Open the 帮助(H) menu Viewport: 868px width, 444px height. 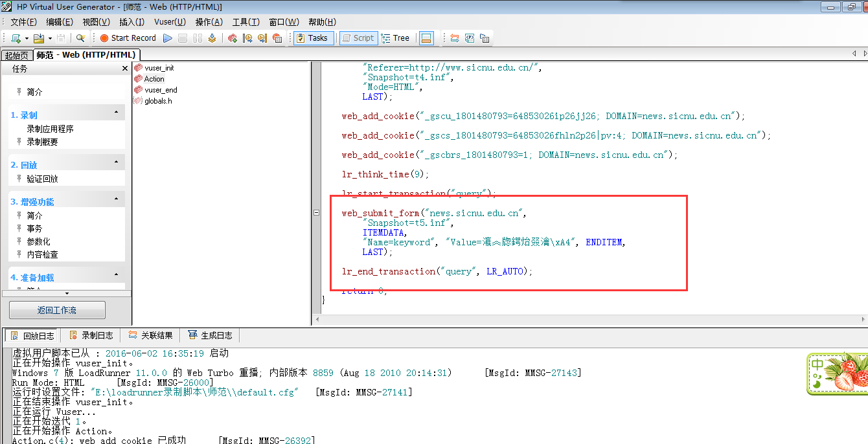point(322,22)
